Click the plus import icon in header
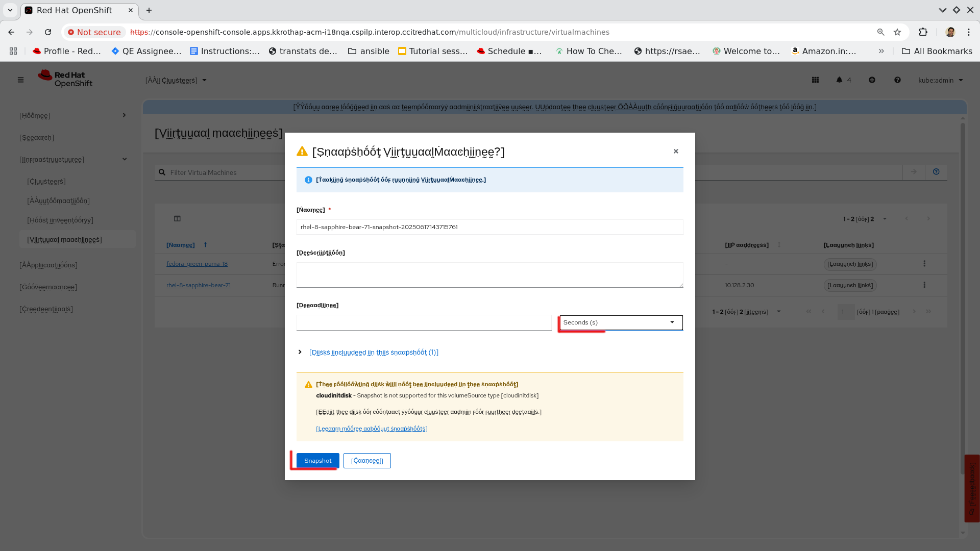 click(872, 80)
